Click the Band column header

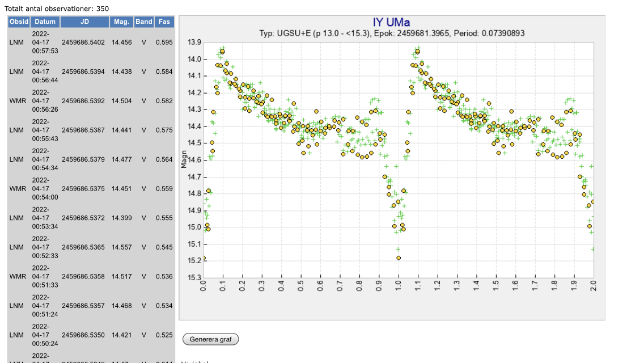(x=143, y=22)
